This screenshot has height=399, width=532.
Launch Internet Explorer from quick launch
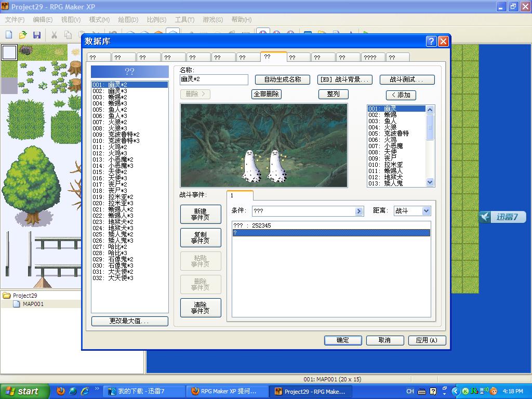pyautogui.click(x=85, y=391)
